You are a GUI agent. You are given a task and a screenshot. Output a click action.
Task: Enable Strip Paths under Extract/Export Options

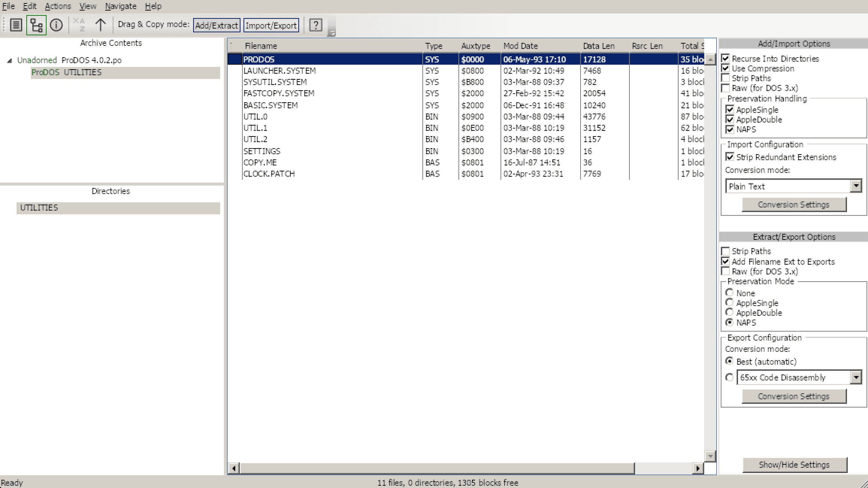726,251
